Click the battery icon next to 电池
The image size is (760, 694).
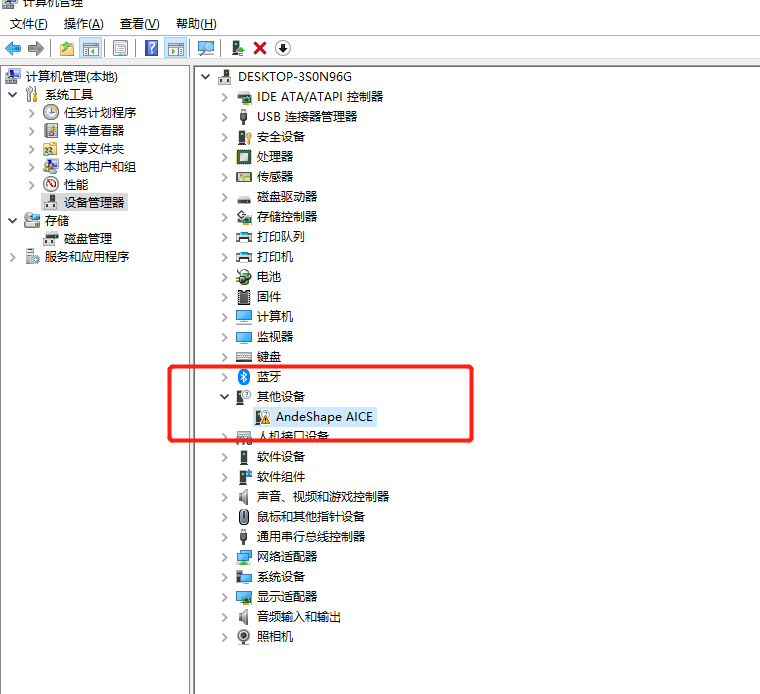point(244,277)
